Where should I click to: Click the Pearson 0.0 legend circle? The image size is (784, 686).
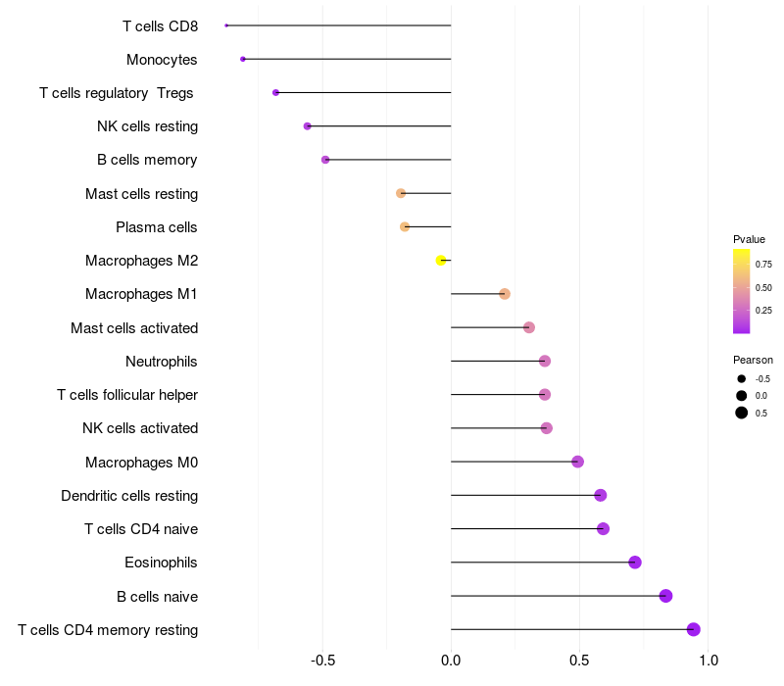click(x=742, y=395)
